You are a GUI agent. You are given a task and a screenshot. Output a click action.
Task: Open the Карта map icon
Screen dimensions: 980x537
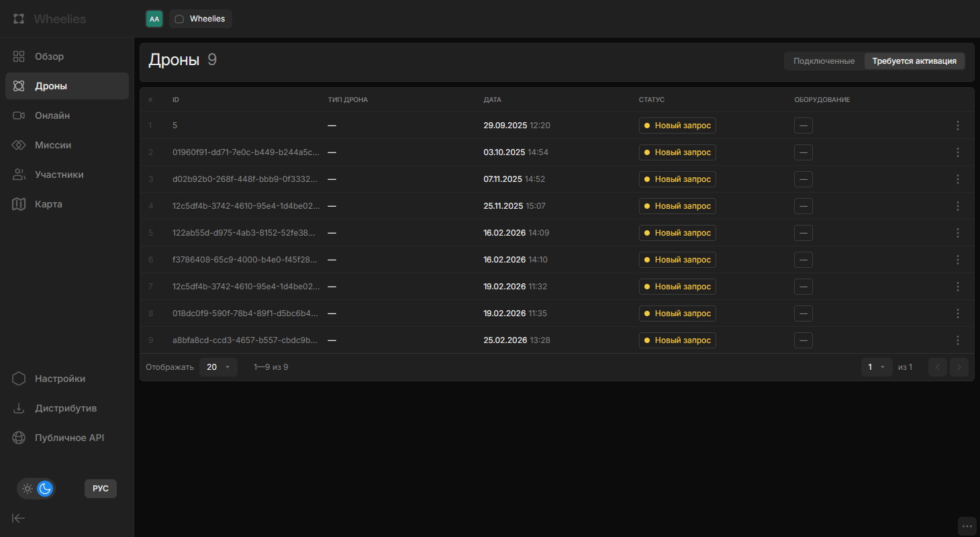coord(19,204)
